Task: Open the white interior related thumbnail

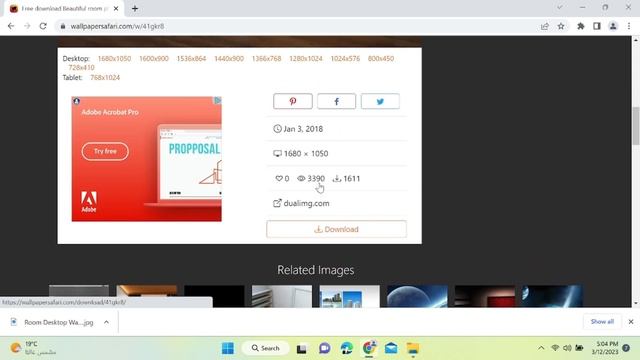Action: pos(282,296)
